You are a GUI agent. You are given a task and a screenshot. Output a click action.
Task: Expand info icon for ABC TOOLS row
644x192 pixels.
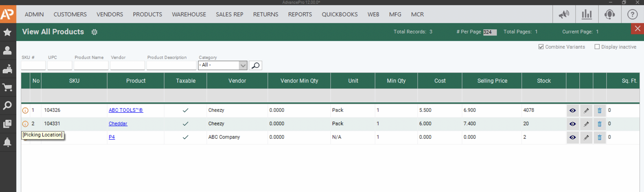(x=25, y=110)
